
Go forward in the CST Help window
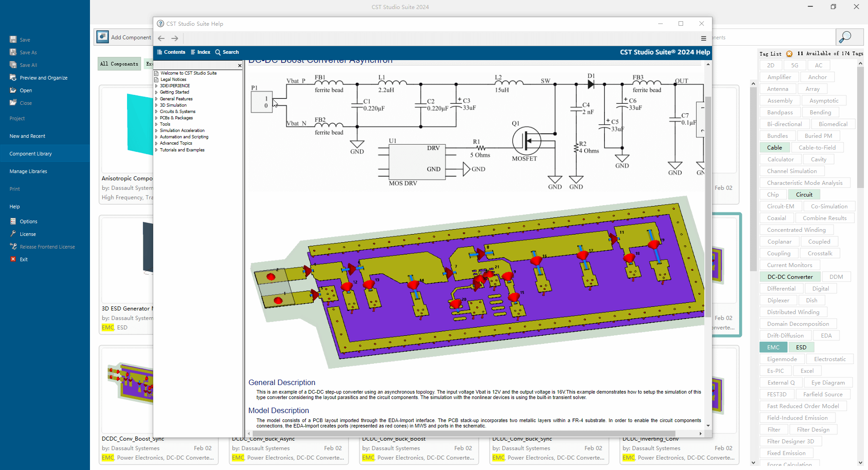[175, 38]
